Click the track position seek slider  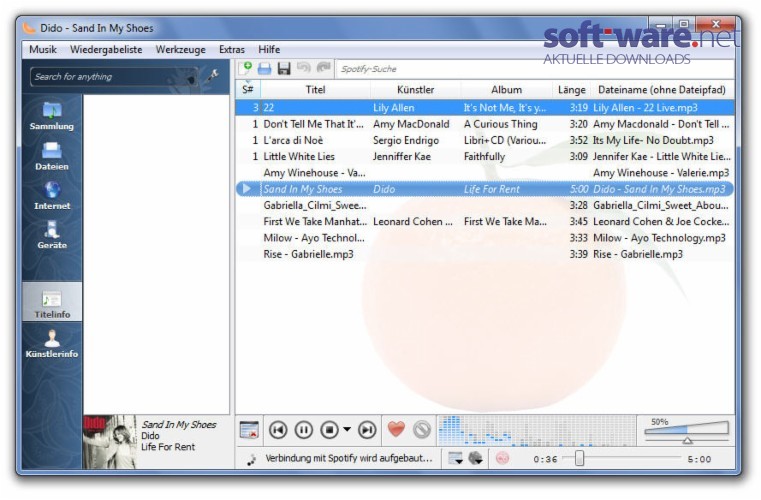pyautogui.click(x=622, y=458)
